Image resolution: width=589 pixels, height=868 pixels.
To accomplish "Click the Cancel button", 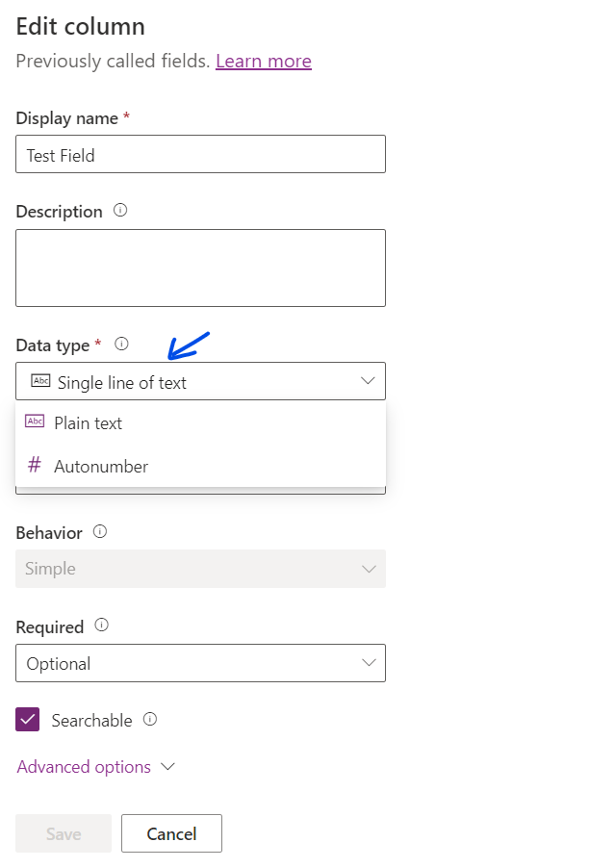I will (171, 833).
